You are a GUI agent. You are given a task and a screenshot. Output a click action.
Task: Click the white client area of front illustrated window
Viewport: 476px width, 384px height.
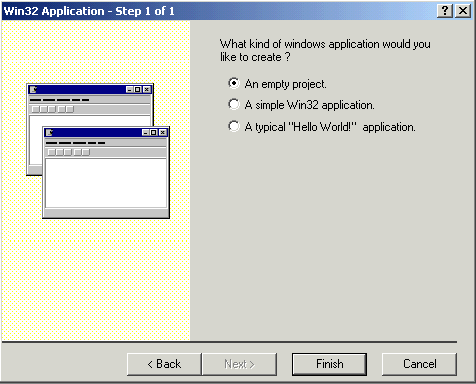[x=106, y=183]
